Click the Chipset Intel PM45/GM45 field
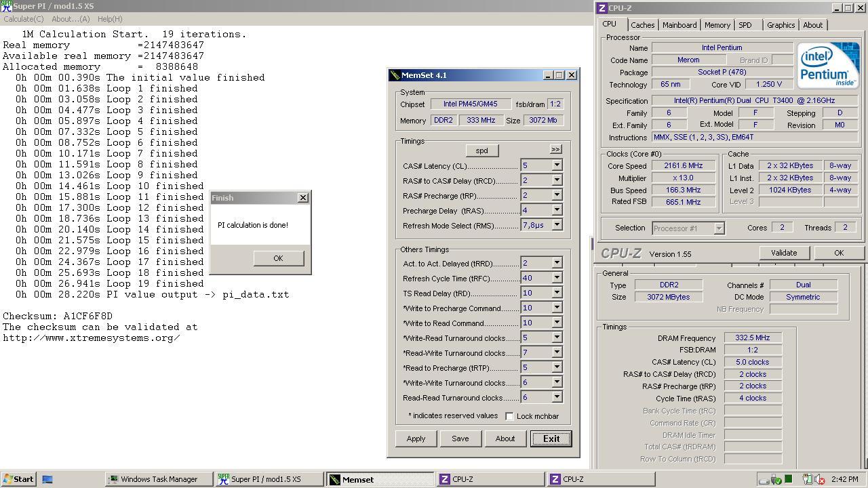Viewport: 868px width, 488px height. [471, 104]
